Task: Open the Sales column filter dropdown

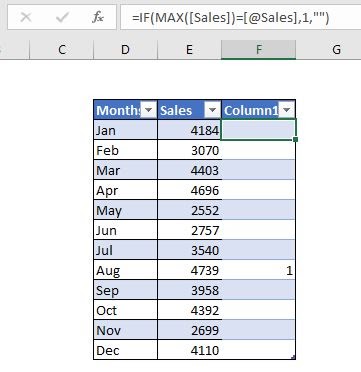Action: pyautogui.click(x=213, y=110)
